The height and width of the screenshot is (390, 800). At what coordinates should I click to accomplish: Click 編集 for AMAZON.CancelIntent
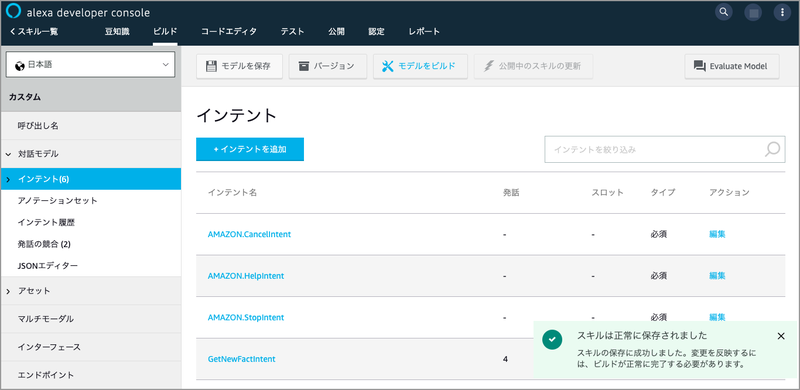point(717,234)
